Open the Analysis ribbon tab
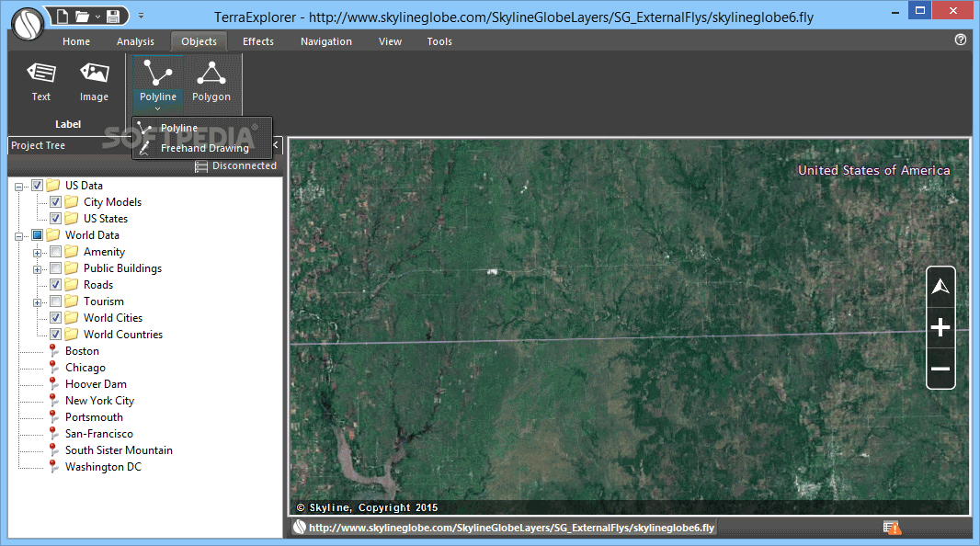 point(135,41)
